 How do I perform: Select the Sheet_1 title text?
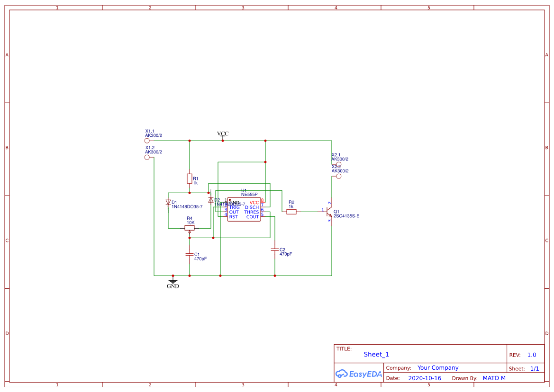(x=375, y=354)
